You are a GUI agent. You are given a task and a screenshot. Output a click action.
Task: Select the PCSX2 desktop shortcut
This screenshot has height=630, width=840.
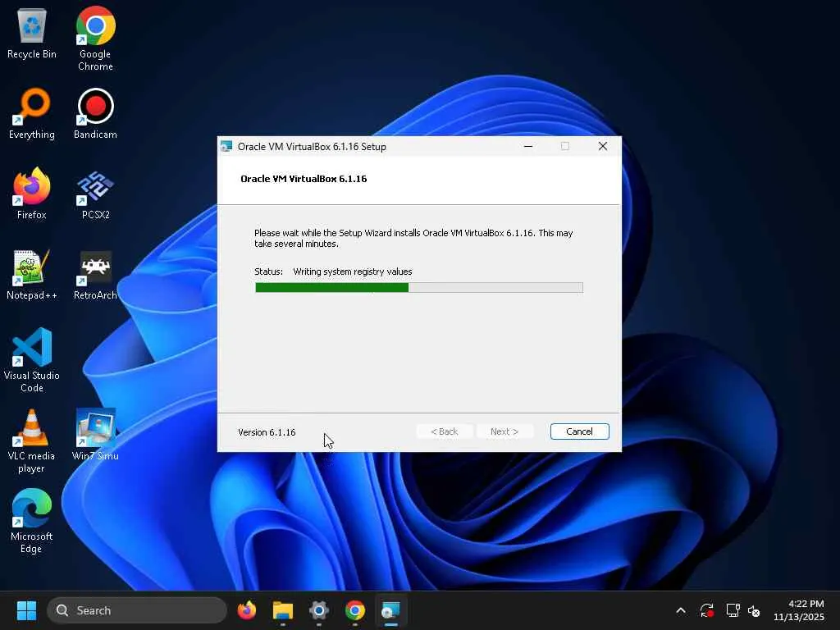point(95,194)
